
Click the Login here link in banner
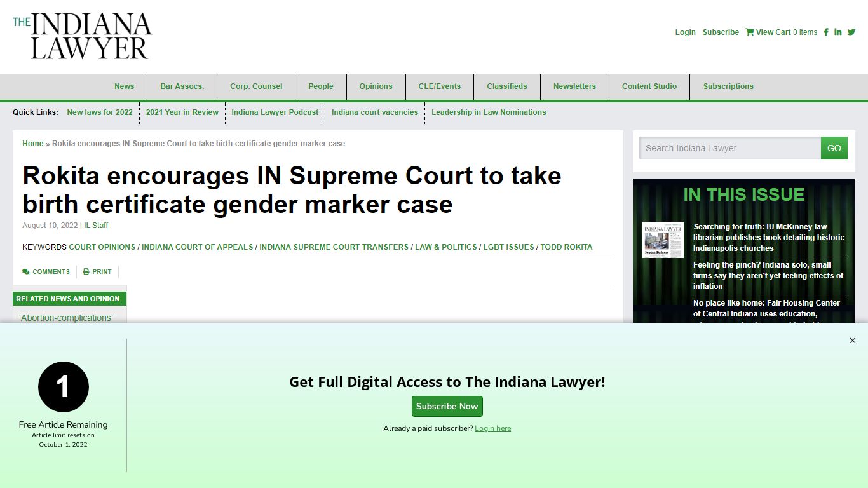click(x=493, y=428)
